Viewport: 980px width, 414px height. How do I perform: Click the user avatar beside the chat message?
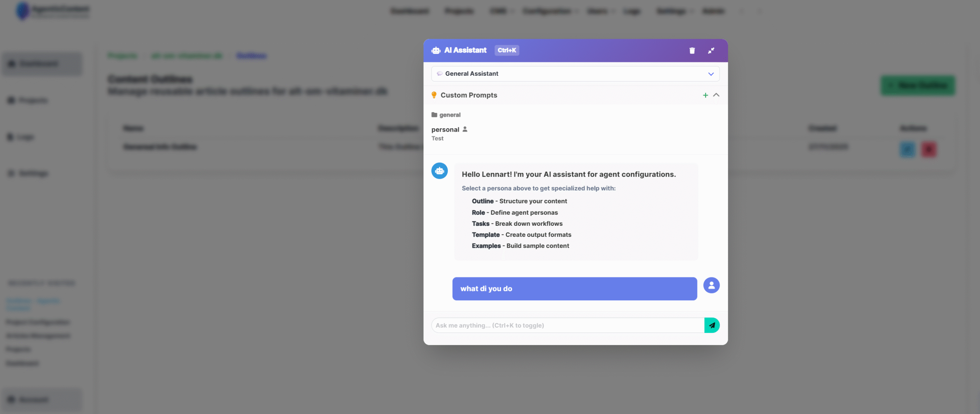coord(711,285)
